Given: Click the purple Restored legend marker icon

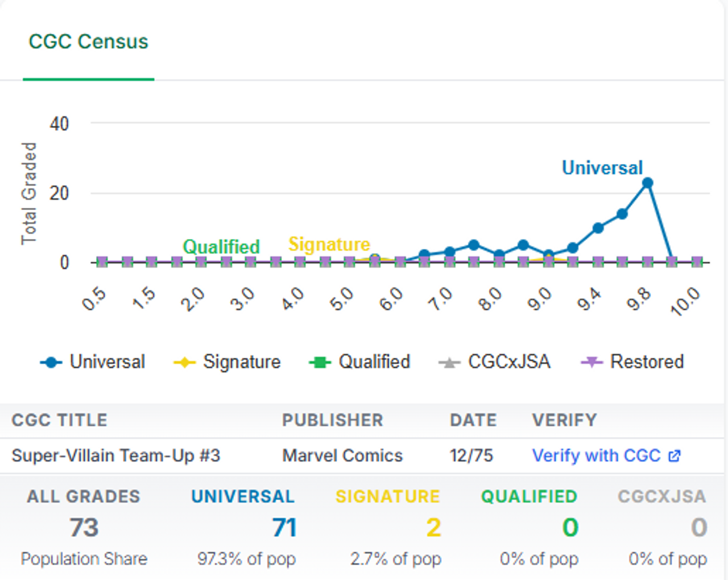Looking at the screenshot, I should pyautogui.click(x=591, y=362).
